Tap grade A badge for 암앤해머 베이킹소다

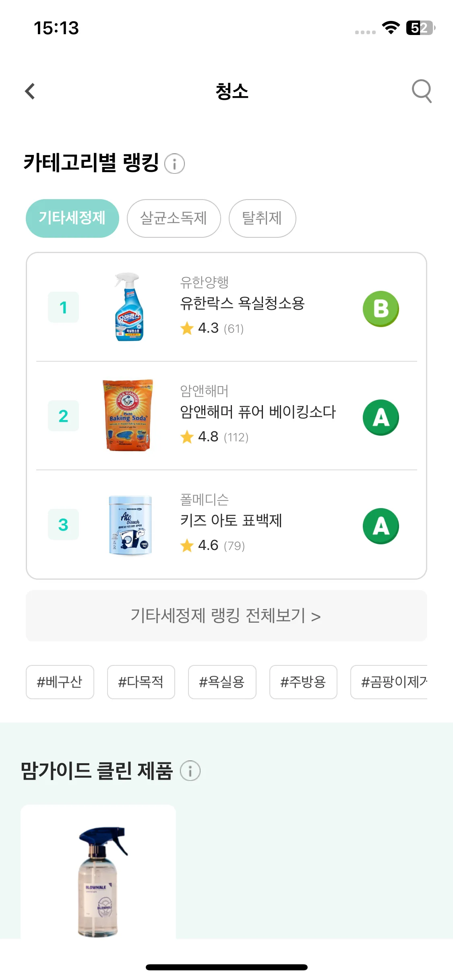[x=381, y=417]
